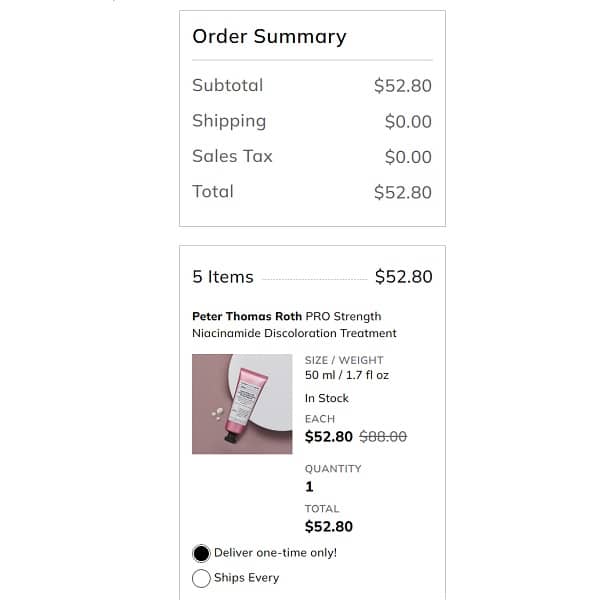Click the 50 ml / 1.7 fl oz size
The width and height of the screenshot is (600, 600).
(x=347, y=376)
